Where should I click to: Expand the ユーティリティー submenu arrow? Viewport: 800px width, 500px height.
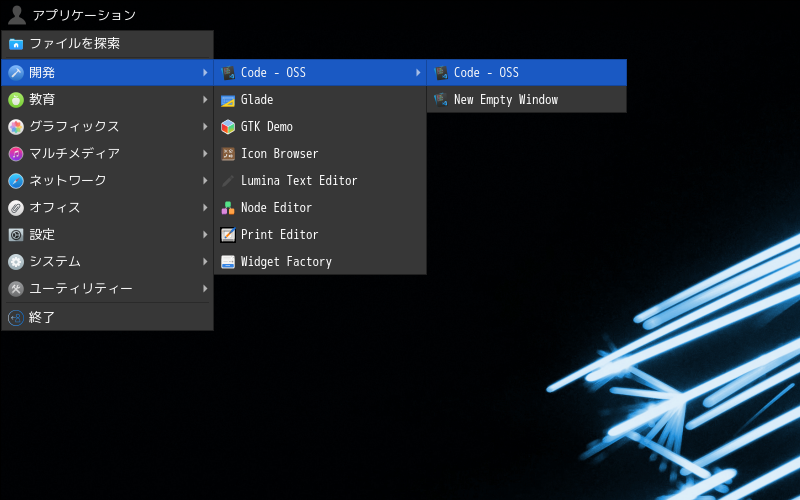(x=205, y=289)
